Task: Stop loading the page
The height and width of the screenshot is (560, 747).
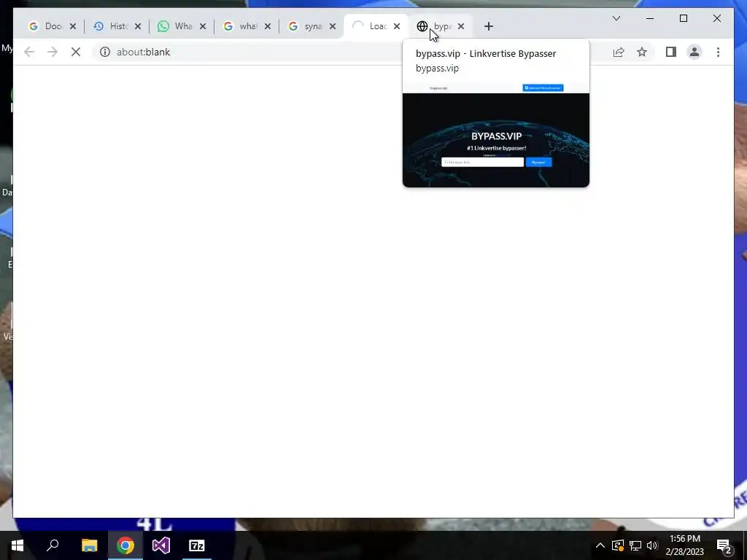Action: (x=76, y=52)
